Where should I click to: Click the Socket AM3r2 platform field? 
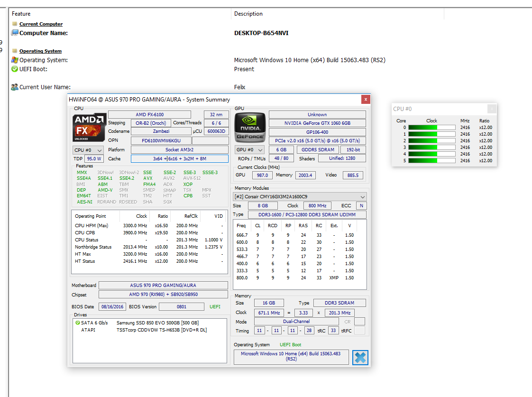click(x=180, y=149)
